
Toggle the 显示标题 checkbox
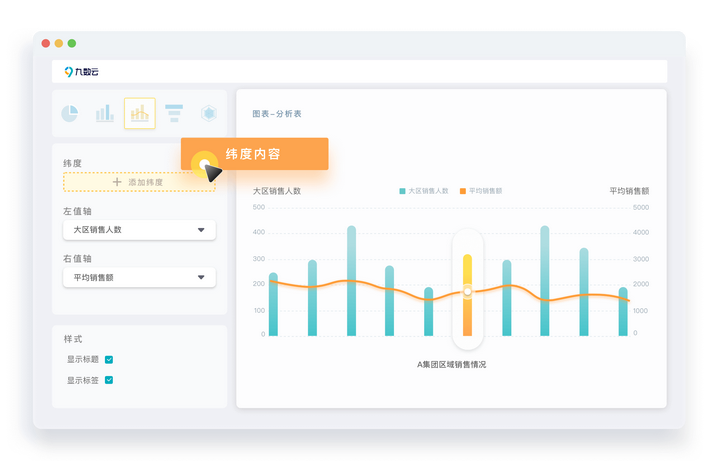click(109, 360)
